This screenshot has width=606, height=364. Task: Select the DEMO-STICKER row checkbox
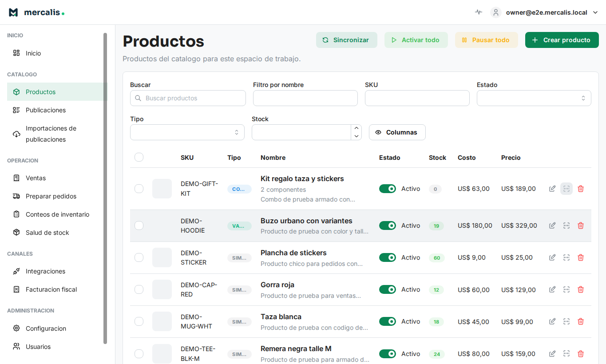click(x=139, y=257)
